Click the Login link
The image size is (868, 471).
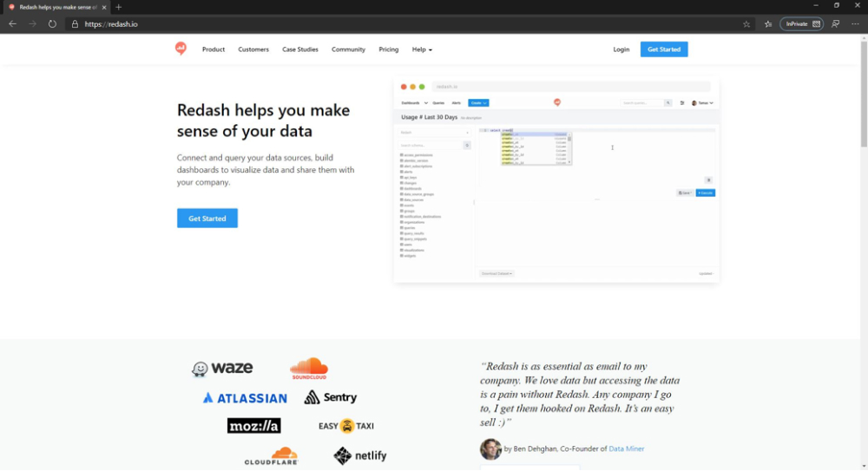621,49
